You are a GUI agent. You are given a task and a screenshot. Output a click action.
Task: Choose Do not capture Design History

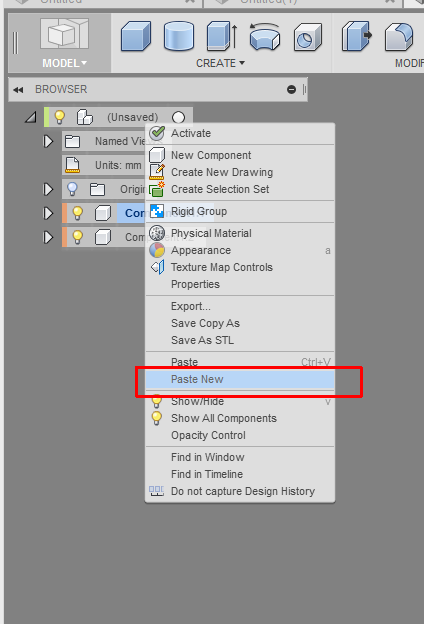point(240,491)
